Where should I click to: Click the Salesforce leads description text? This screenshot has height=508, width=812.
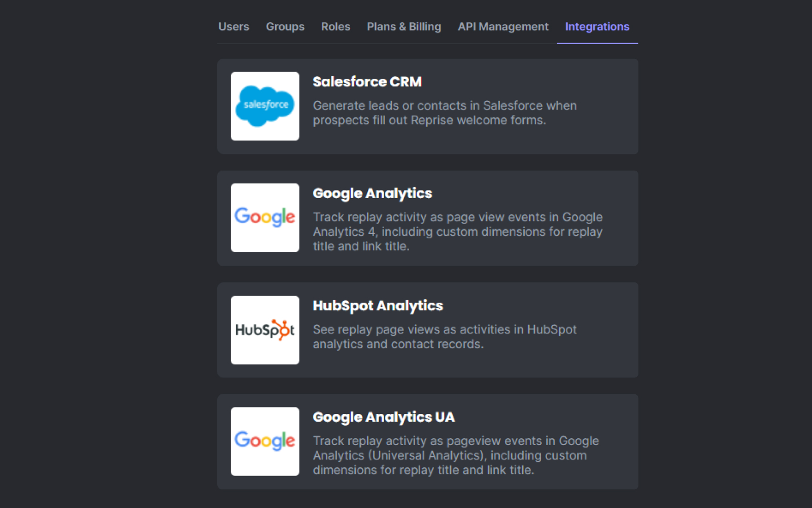[444, 113]
